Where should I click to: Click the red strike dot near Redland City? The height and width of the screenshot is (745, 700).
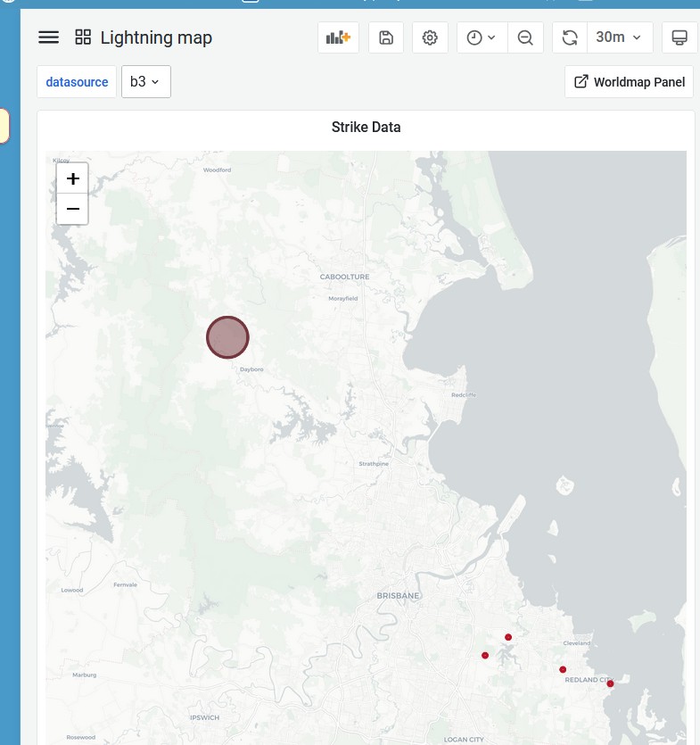[610, 683]
